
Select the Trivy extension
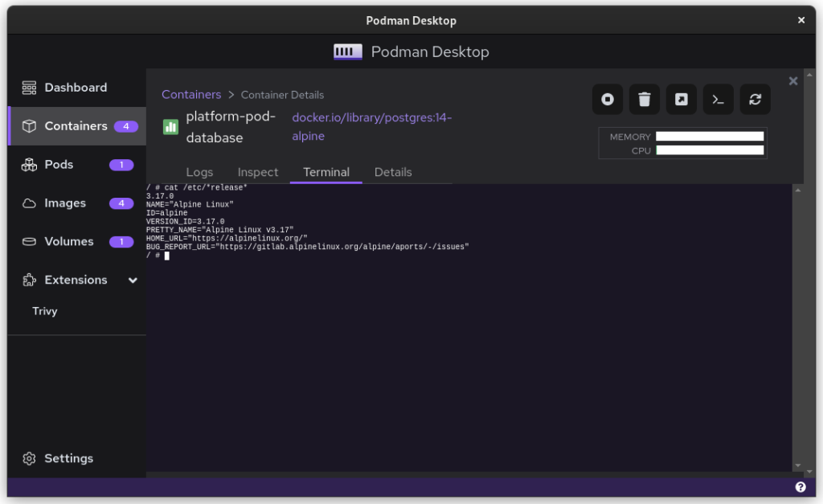tap(44, 310)
